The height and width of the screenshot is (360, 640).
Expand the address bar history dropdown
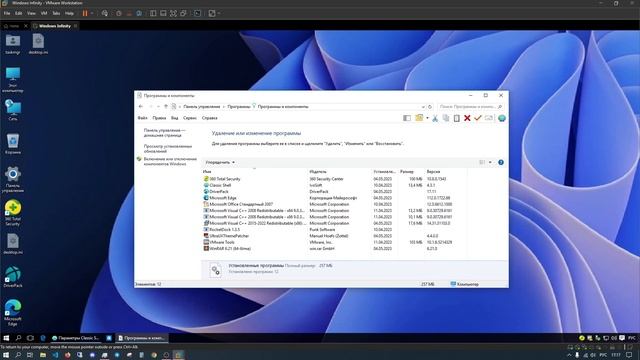pos(423,107)
